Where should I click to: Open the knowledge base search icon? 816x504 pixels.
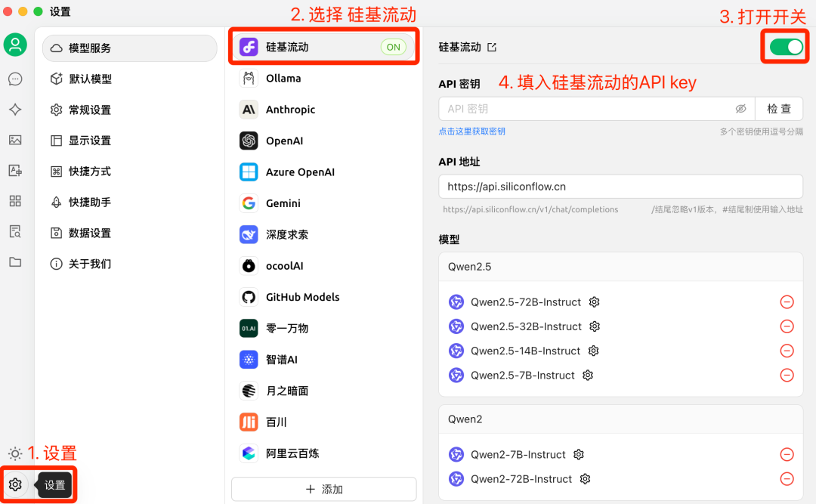15,232
